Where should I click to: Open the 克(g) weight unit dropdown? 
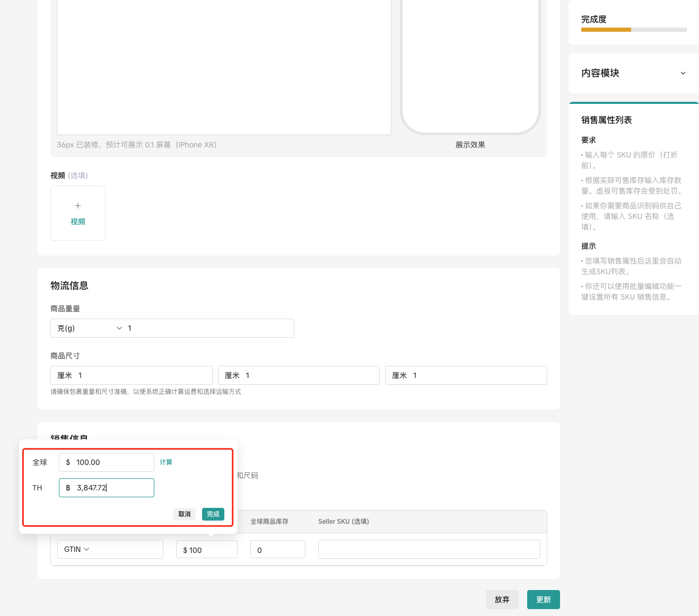click(x=89, y=328)
